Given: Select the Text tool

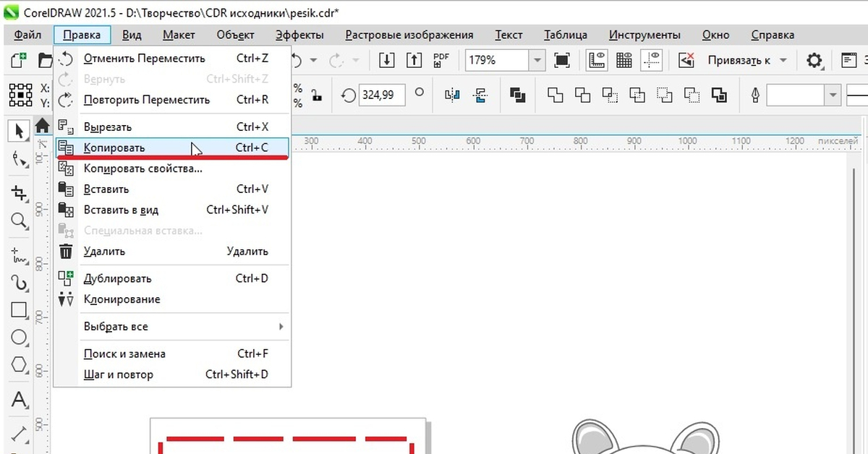Looking at the screenshot, I should [x=18, y=400].
